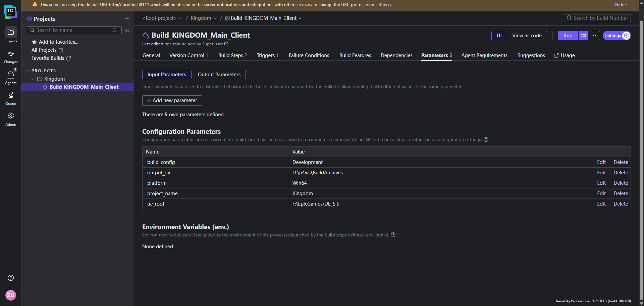644x306 pixels.
Task: Delete the platform parameter
Action: (621, 183)
